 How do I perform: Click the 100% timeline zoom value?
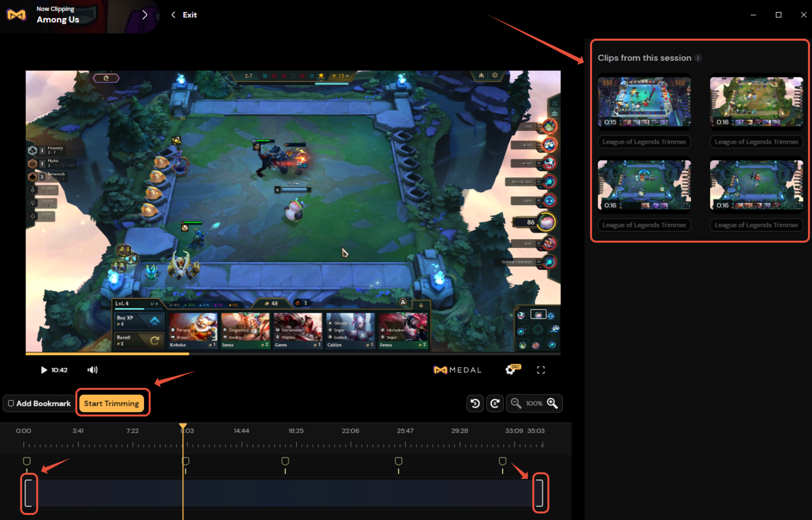tap(534, 403)
